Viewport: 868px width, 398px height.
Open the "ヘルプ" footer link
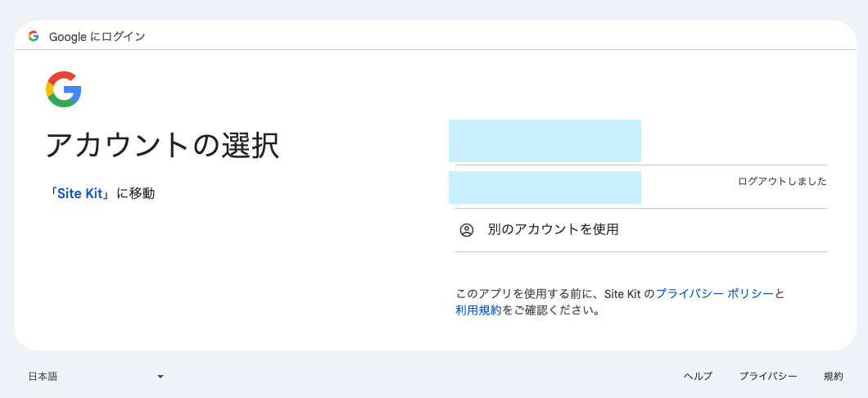tap(698, 377)
